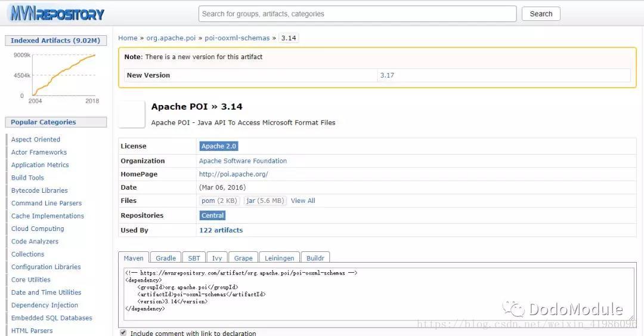Open the Home breadcrumb link

tap(128, 38)
